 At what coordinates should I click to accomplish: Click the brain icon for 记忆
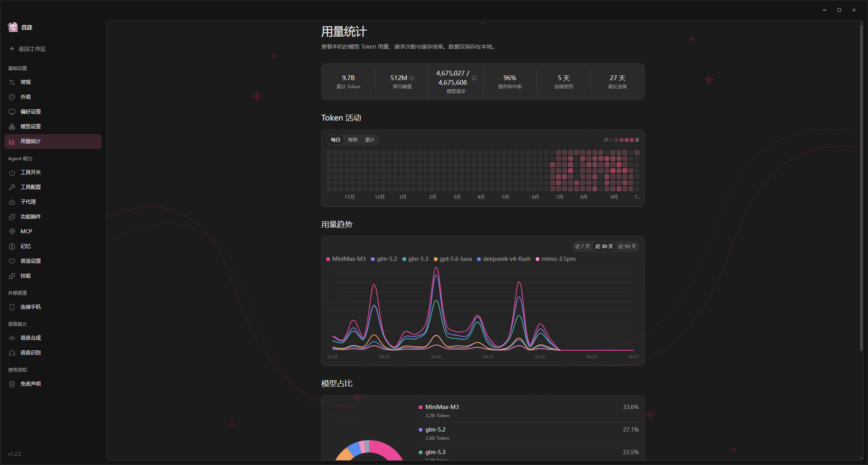pos(12,246)
